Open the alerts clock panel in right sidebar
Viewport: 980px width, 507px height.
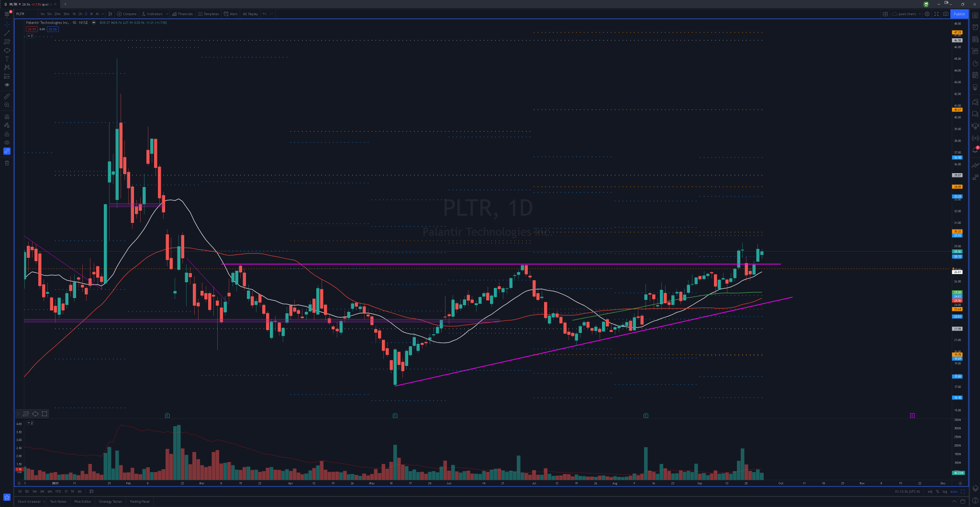[x=975, y=27]
